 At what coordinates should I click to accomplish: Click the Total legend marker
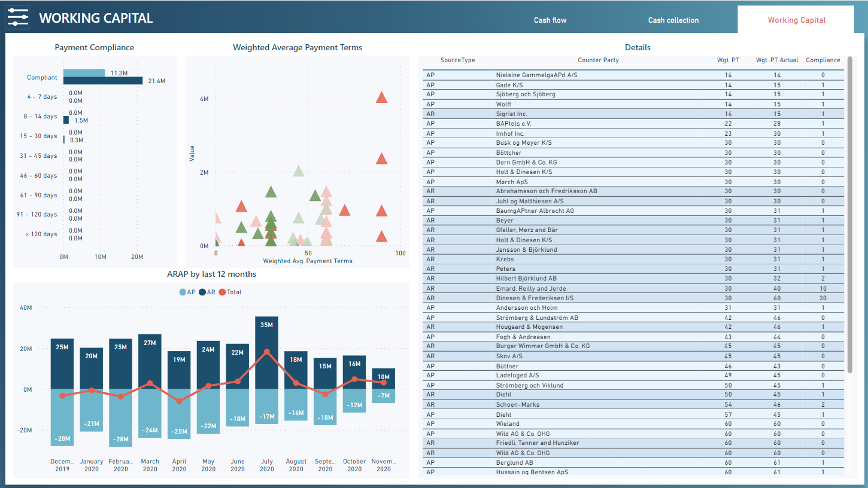(x=222, y=292)
